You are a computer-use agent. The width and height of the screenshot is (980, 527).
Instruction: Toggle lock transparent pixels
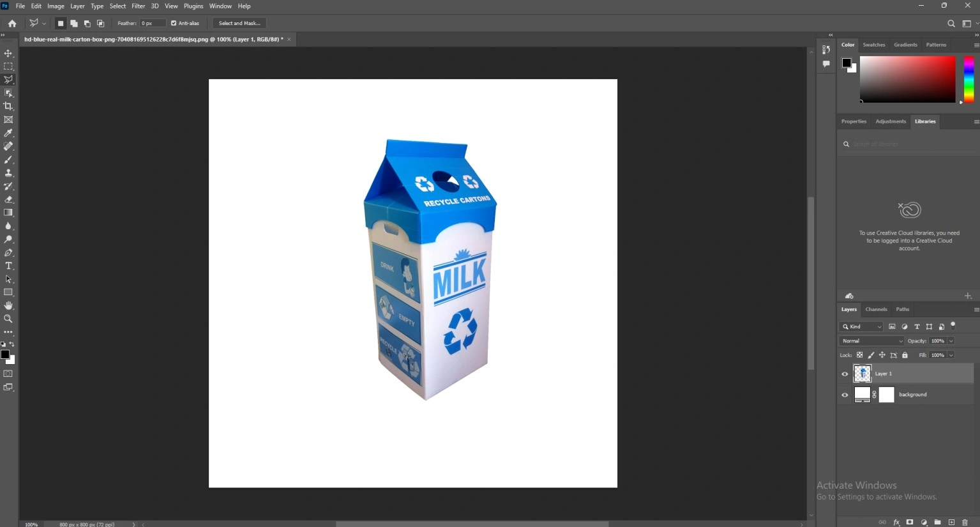(x=859, y=355)
